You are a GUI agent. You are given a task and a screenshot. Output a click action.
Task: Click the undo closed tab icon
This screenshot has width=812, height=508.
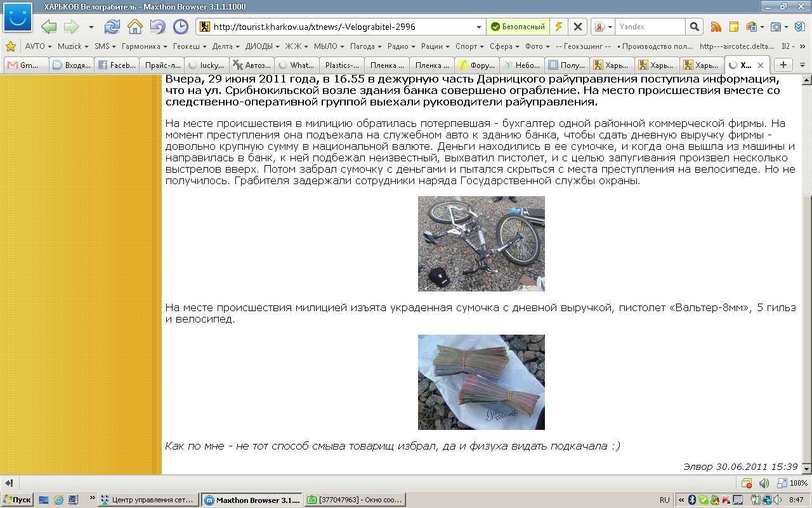tap(157, 27)
